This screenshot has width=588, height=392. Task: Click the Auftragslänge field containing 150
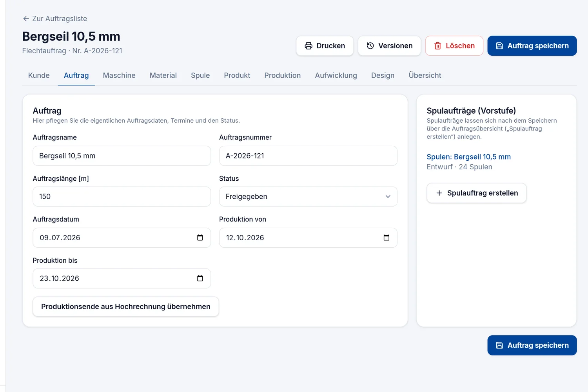pyautogui.click(x=122, y=196)
